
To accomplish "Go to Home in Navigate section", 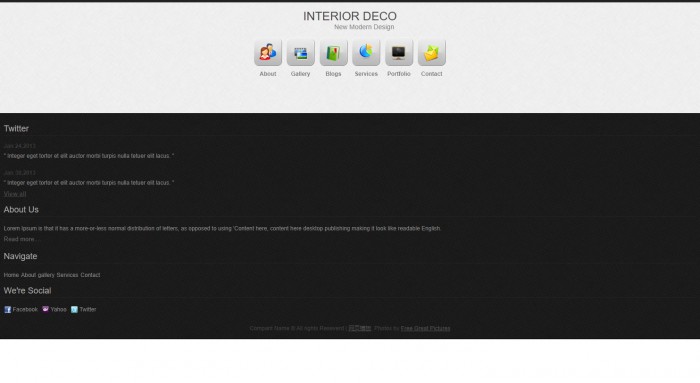I will pos(11,275).
